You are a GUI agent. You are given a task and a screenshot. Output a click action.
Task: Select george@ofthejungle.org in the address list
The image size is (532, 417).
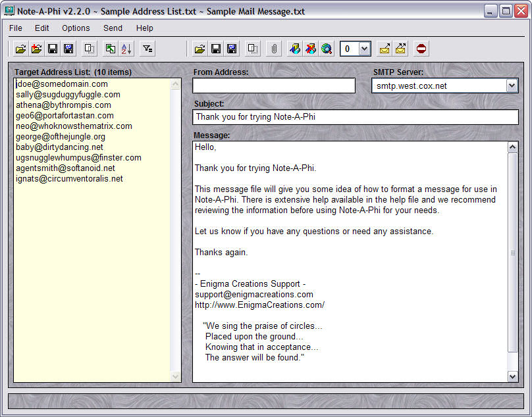[x=61, y=137]
